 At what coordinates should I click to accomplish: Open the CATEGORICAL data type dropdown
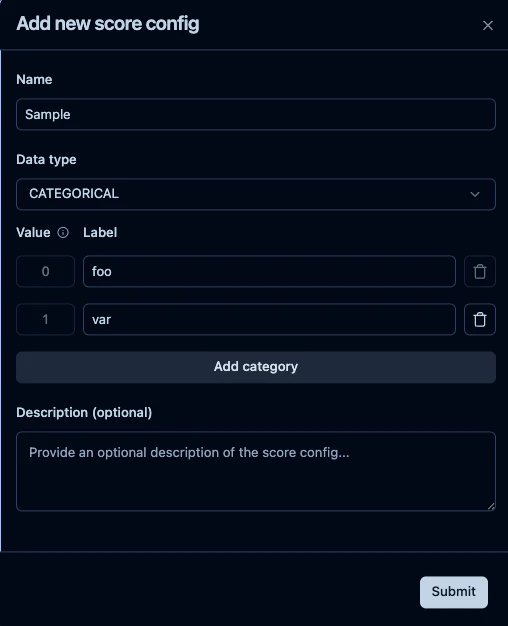[256, 194]
